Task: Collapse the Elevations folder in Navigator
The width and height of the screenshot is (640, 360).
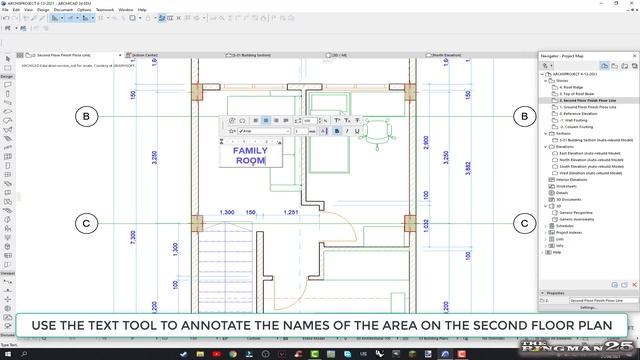Action: point(546,147)
